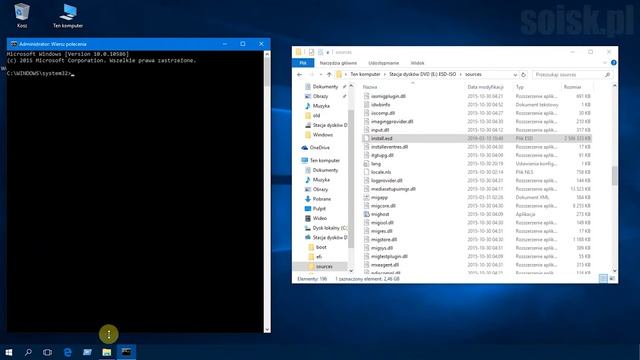
Task: Switch to details view layout
Action: 603,278
